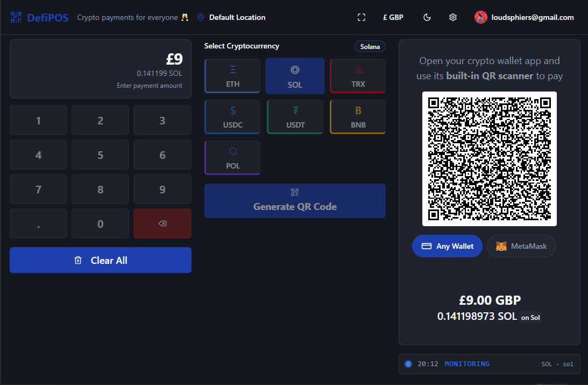Click the 20:12 countdown timer
The height and width of the screenshot is (385, 588).
[428, 364]
